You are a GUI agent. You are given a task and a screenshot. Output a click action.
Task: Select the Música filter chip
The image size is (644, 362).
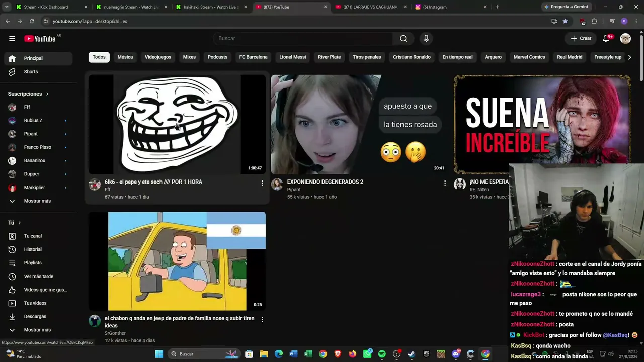tap(125, 57)
